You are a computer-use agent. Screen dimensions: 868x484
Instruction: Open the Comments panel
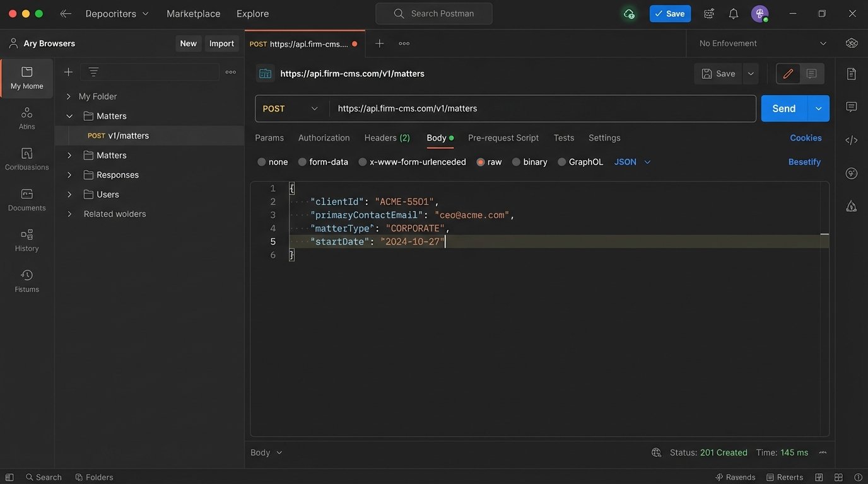point(852,106)
